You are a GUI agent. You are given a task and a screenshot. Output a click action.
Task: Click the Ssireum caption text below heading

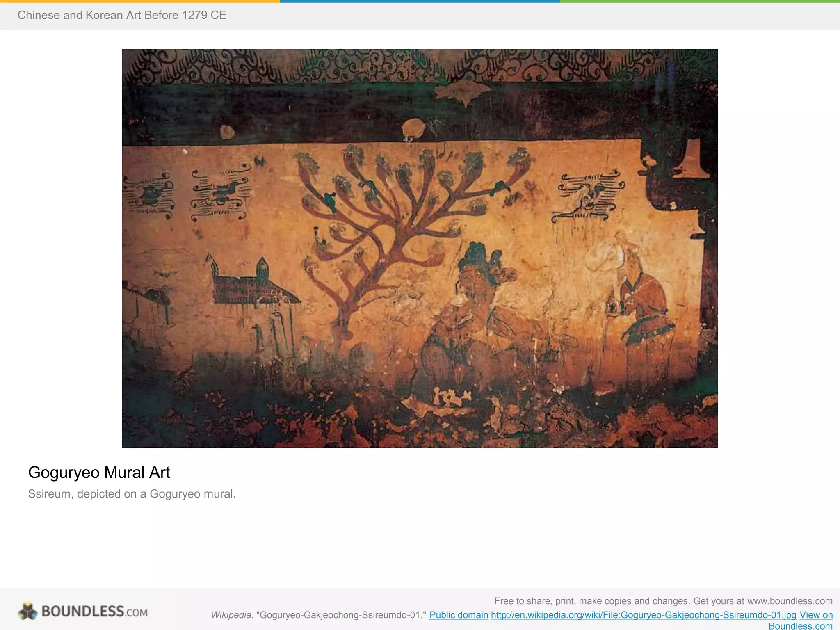132,494
